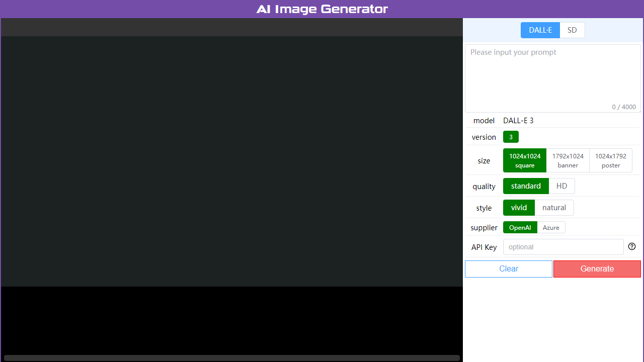Click the prompt input box
Viewport: 644px width, 362px height.
pos(552,73)
